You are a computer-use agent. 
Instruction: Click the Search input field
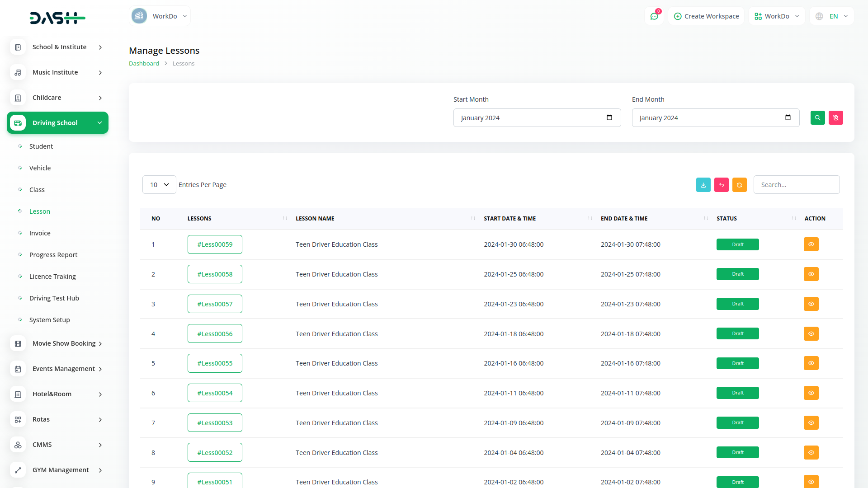click(x=796, y=185)
